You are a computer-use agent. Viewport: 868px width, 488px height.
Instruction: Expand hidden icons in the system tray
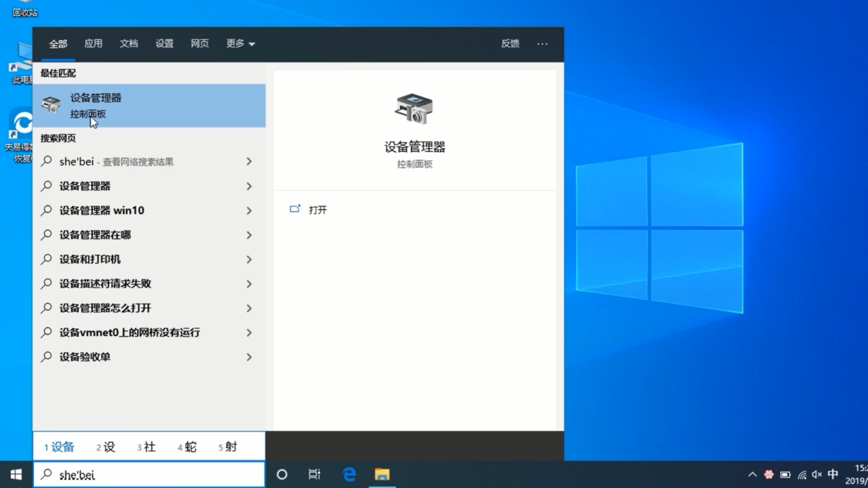[751, 474]
